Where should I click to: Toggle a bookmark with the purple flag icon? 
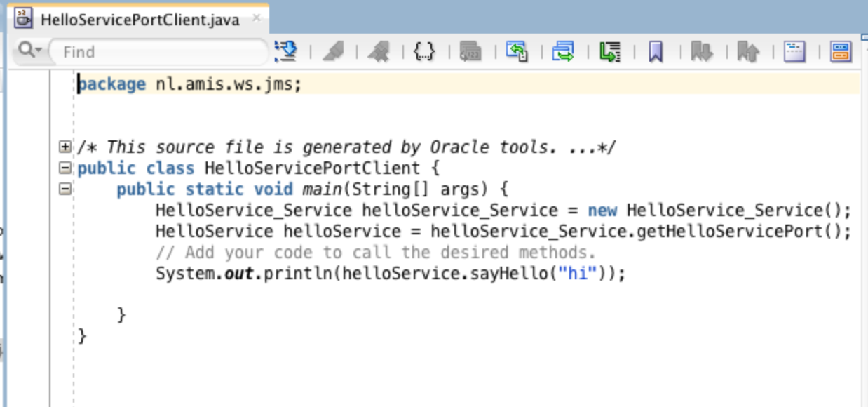tap(654, 51)
